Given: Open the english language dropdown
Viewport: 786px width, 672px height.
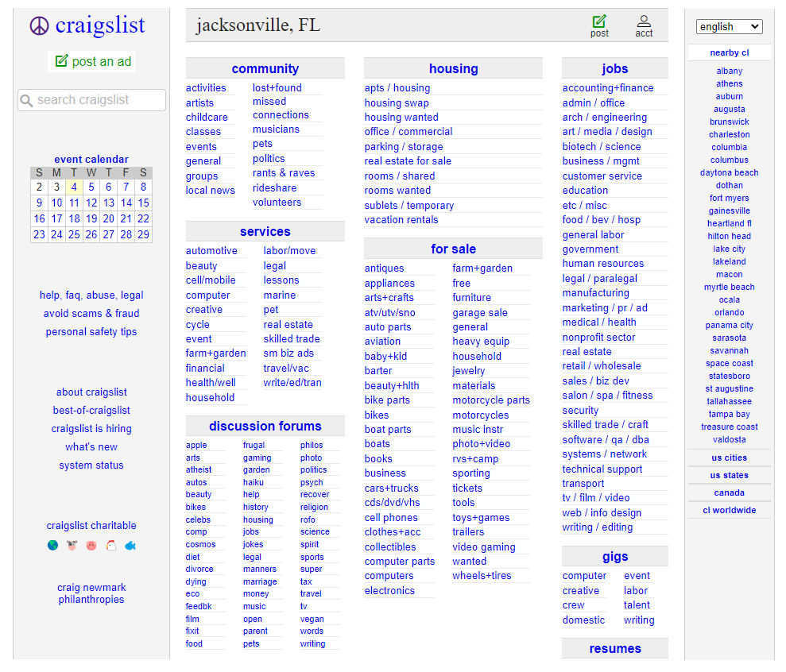Looking at the screenshot, I should 729,26.
